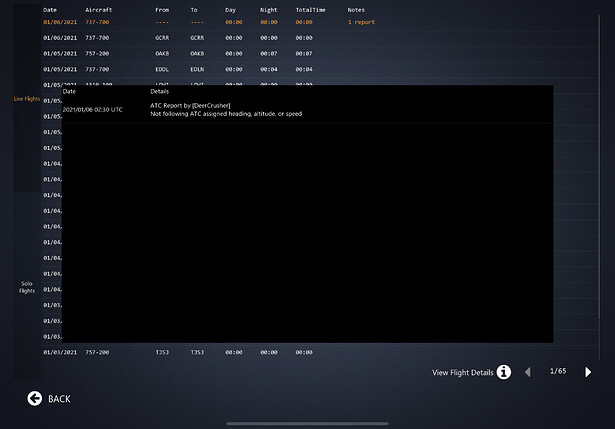Go to the next logbook page arrow
This screenshot has width=615, height=429.
click(x=588, y=372)
